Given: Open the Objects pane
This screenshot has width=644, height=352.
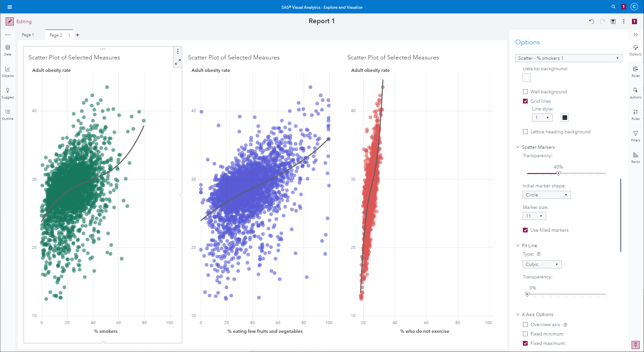Looking at the screenshot, I should (x=8, y=71).
